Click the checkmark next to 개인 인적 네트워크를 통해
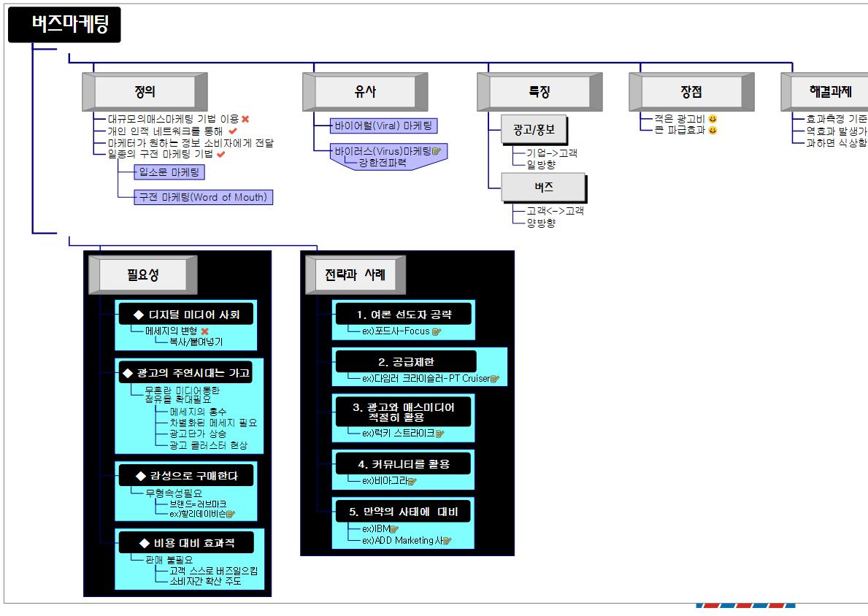The width and height of the screenshot is (868, 616). (233, 131)
